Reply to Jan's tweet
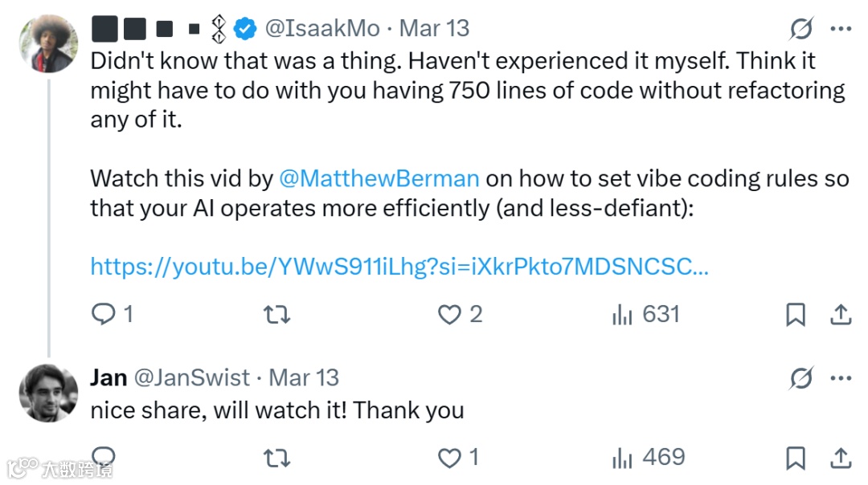This screenshot has width=868, height=485. click(104, 458)
